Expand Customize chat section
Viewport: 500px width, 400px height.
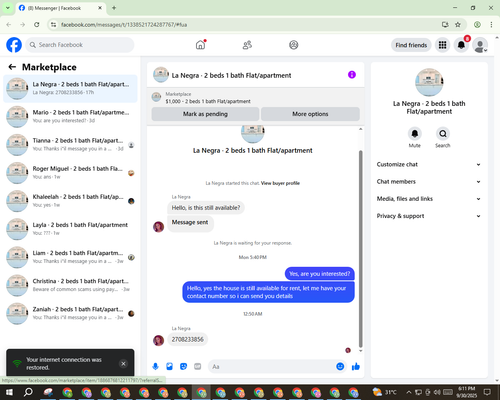(429, 164)
